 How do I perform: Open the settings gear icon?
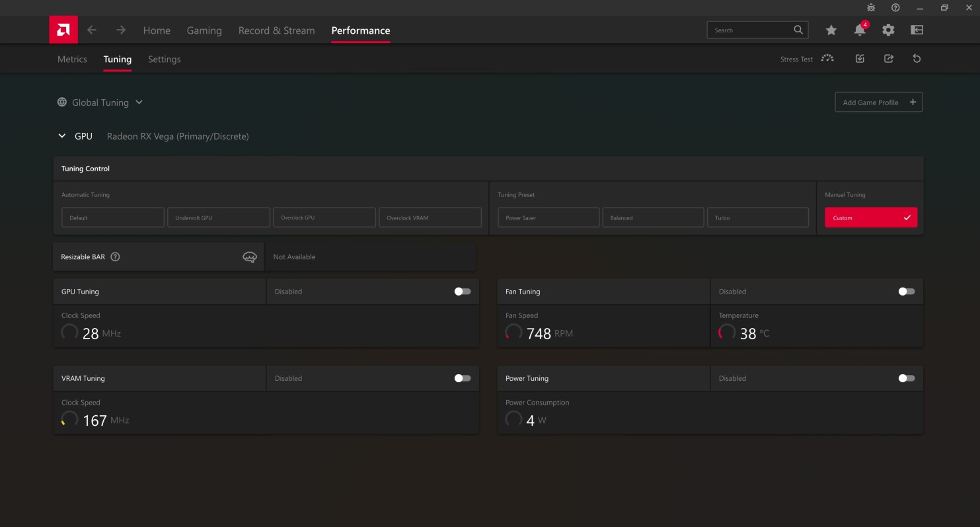(x=888, y=30)
